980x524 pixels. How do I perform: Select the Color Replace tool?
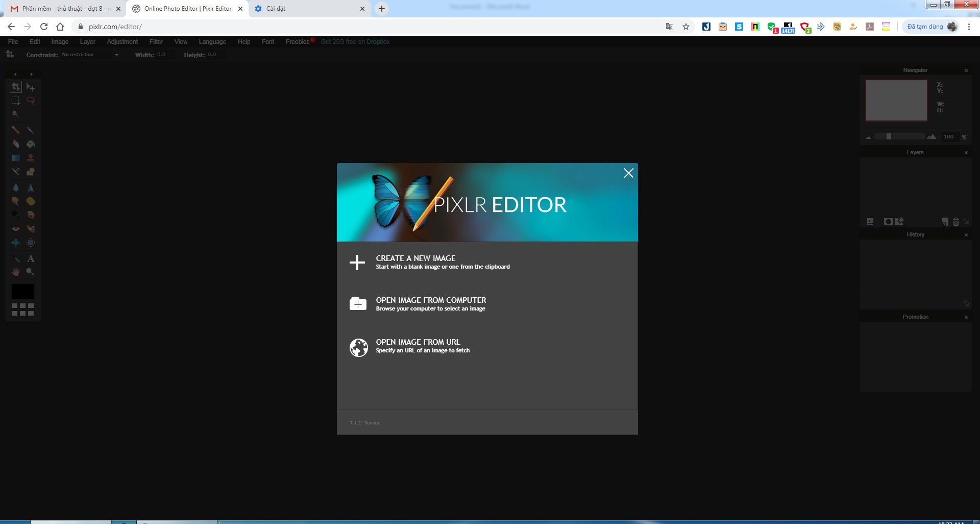tap(16, 172)
